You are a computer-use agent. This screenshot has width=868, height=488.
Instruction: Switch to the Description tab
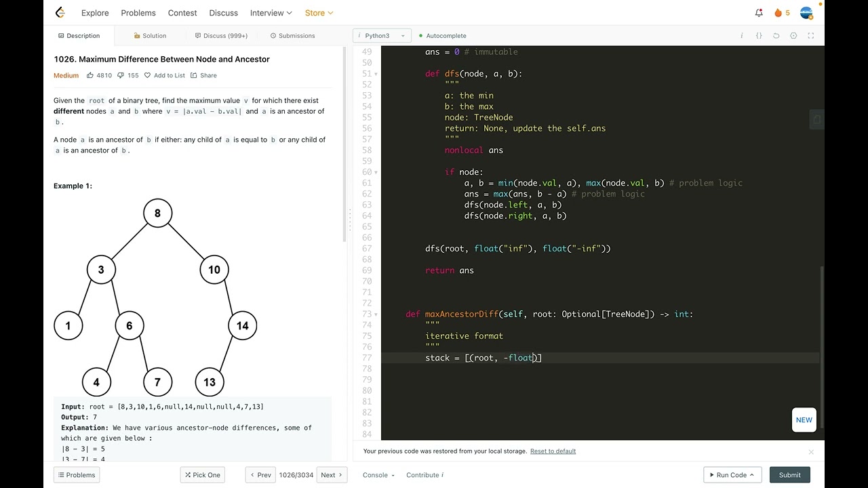click(x=79, y=36)
